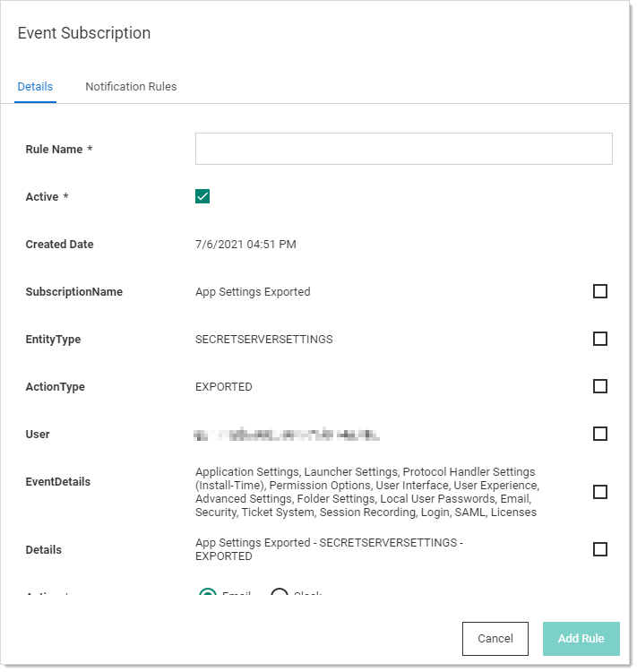Click the Event Subscription dialog title
637x672 pixels.
click(x=84, y=33)
